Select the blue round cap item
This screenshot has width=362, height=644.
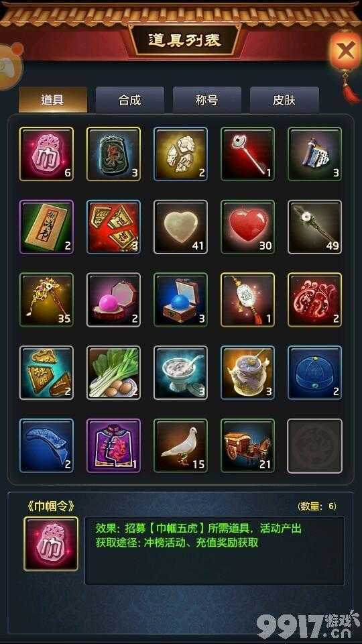pyautogui.click(x=315, y=372)
